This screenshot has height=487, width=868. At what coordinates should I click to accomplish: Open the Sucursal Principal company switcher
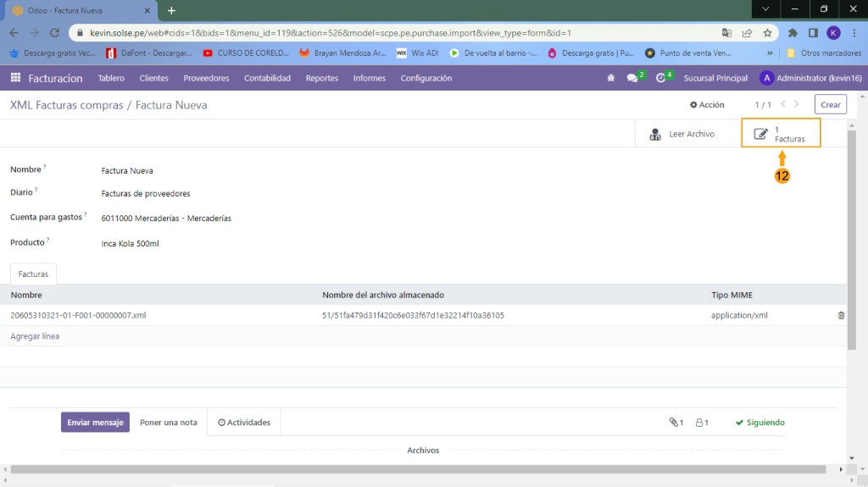(716, 78)
